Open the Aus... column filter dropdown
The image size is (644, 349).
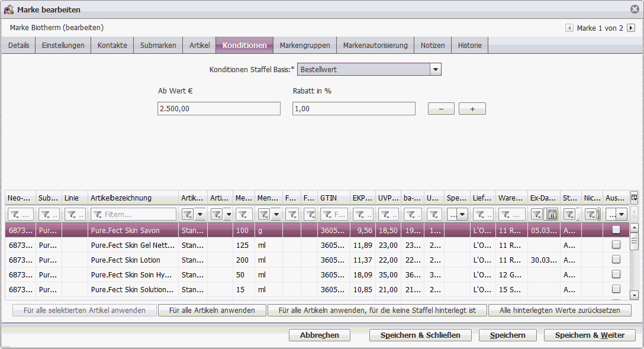(622, 214)
